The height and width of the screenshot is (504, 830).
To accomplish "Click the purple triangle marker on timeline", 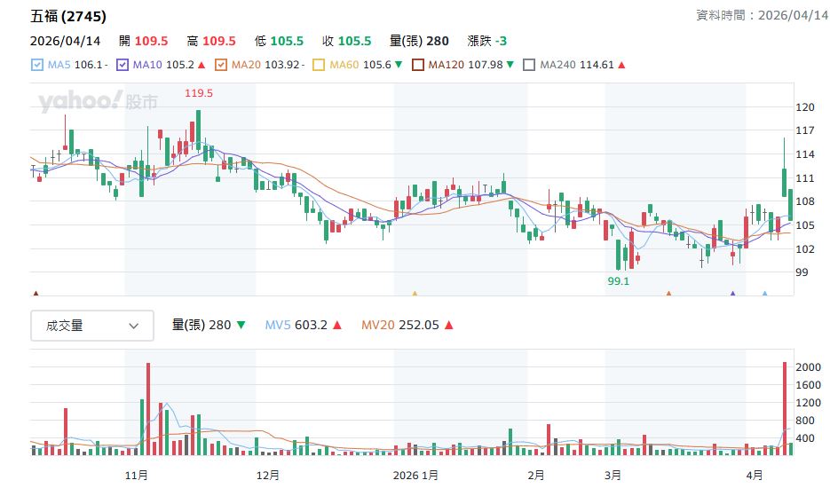I will click(x=732, y=293).
